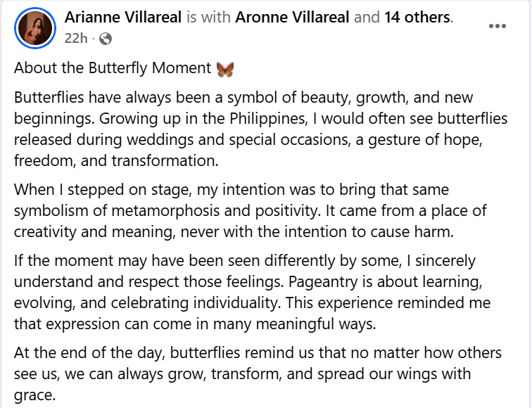Open author name Arianne Villareal's profile
The height and width of the screenshot is (408, 532).
pos(123,17)
